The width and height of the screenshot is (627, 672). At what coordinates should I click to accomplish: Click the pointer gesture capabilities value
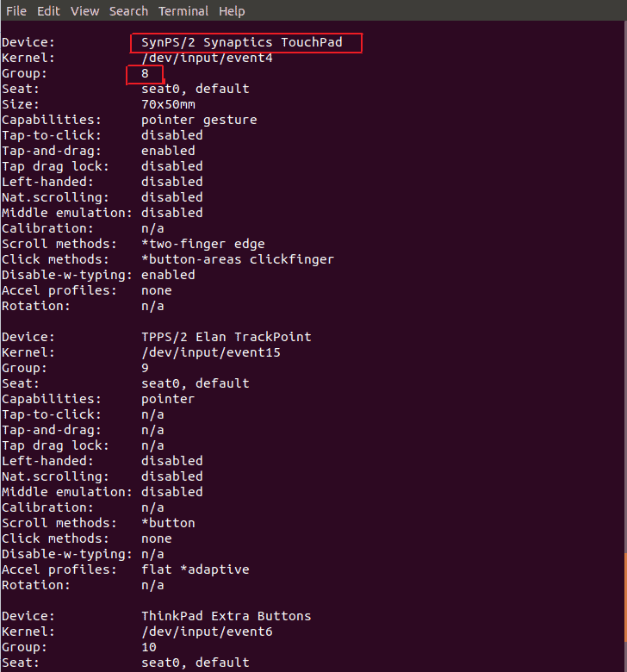click(199, 120)
